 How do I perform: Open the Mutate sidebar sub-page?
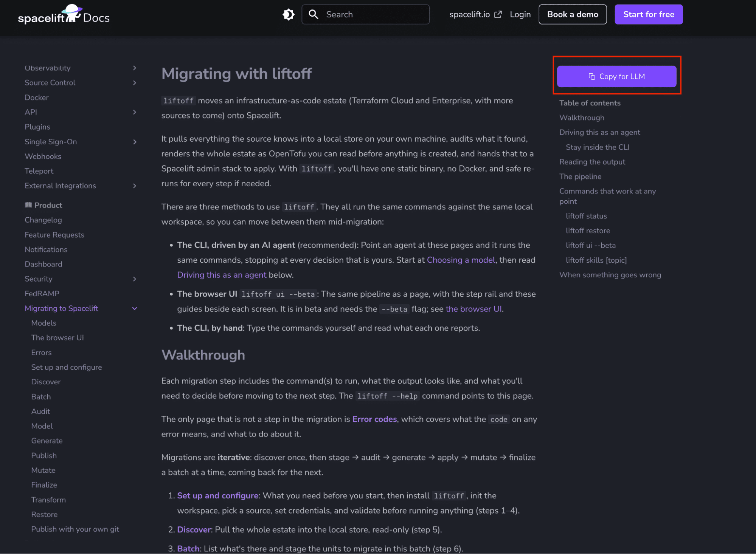(x=43, y=470)
